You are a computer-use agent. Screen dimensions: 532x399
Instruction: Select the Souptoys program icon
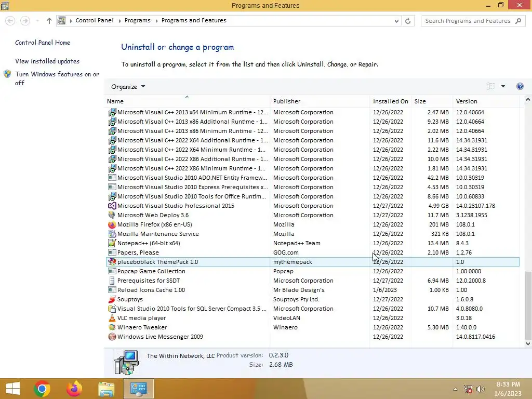click(112, 299)
